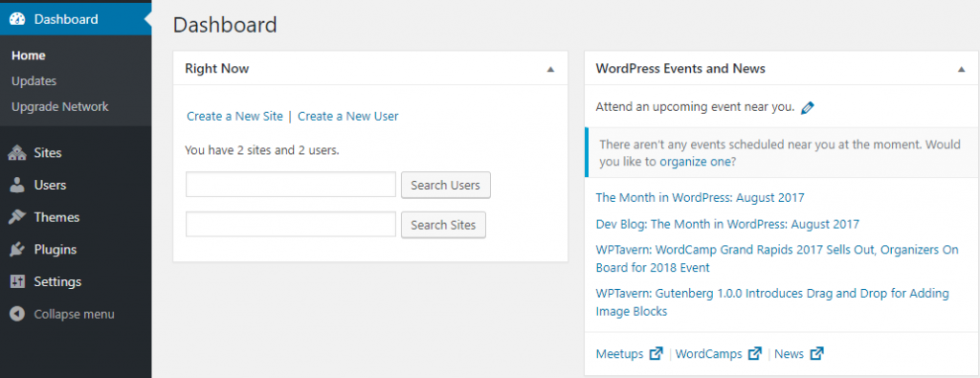The height and width of the screenshot is (378, 980).
Task: Click the Create a New User link
Action: pos(348,116)
